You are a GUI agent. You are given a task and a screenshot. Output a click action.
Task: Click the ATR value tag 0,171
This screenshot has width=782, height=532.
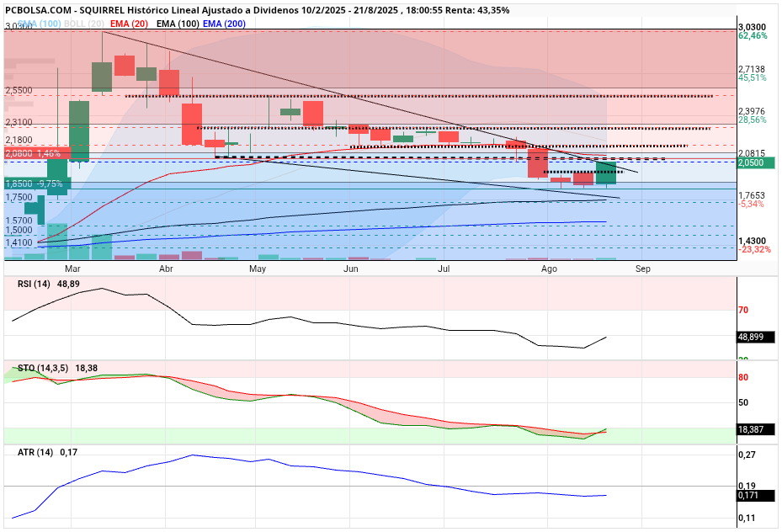click(756, 495)
